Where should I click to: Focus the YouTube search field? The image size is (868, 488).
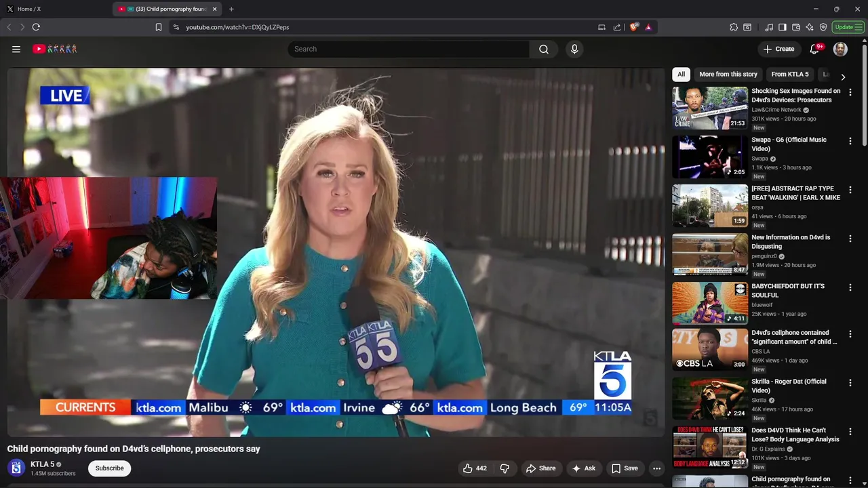coord(409,49)
